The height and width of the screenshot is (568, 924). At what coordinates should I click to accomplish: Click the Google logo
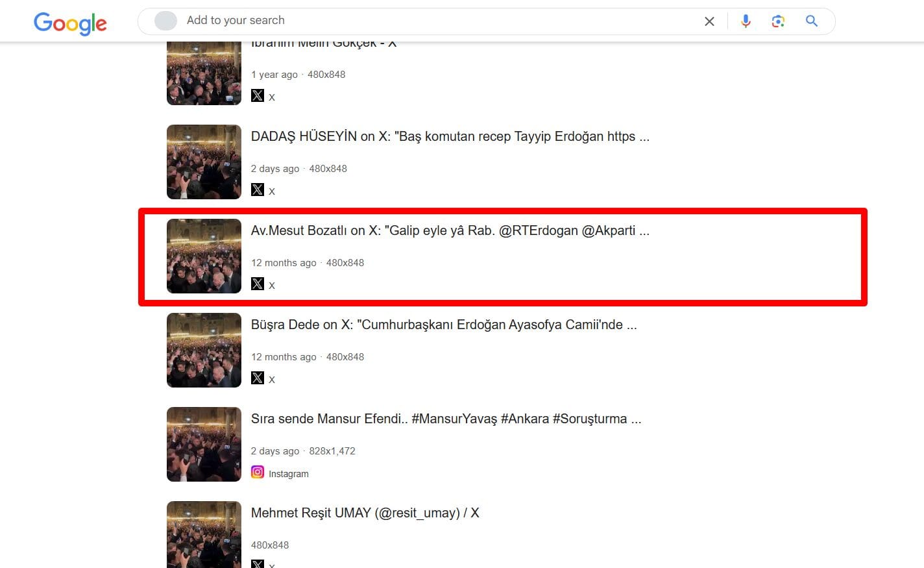pyautogui.click(x=70, y=23)
